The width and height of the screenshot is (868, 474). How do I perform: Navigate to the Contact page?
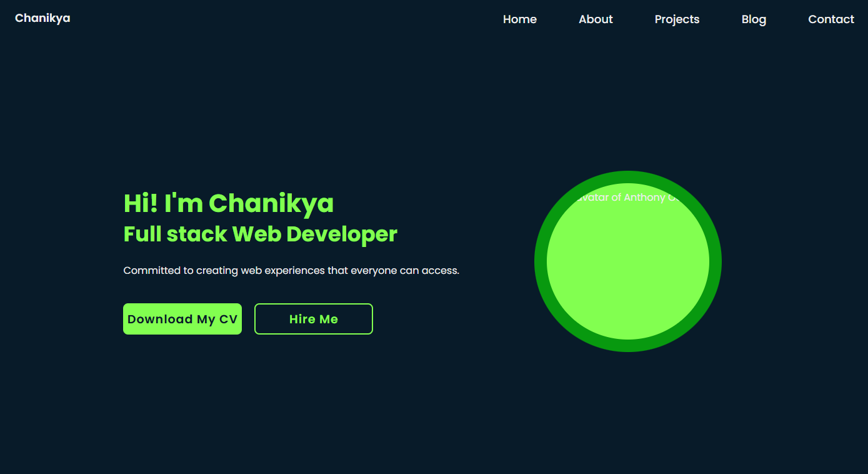831,19
